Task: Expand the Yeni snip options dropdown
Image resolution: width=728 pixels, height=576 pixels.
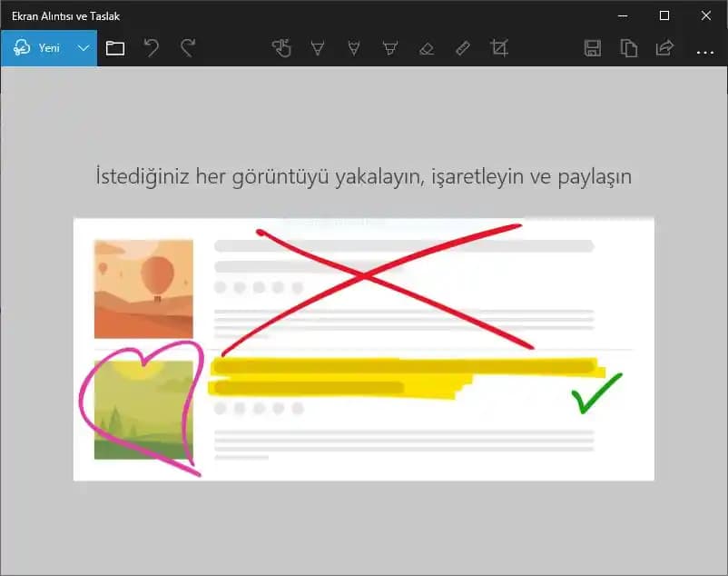Action: (x=84, y=48)
